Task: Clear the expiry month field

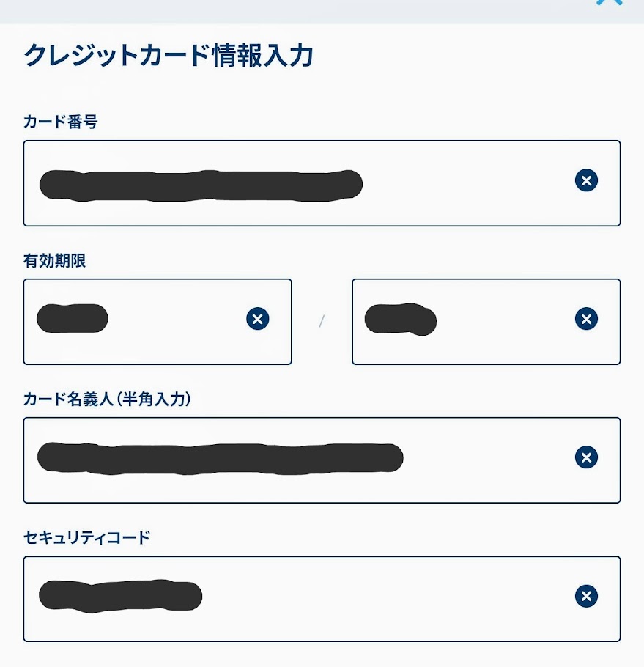Action: click(258, 319)
